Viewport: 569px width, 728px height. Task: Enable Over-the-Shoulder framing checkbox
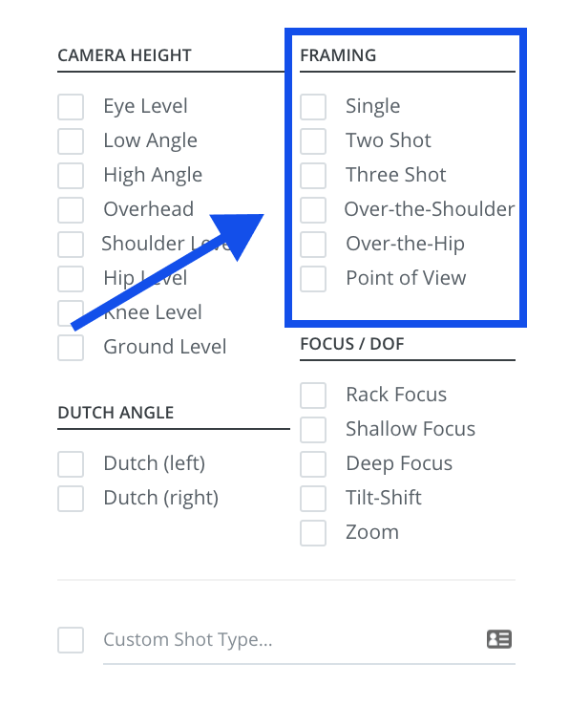[x=313, y=210]
